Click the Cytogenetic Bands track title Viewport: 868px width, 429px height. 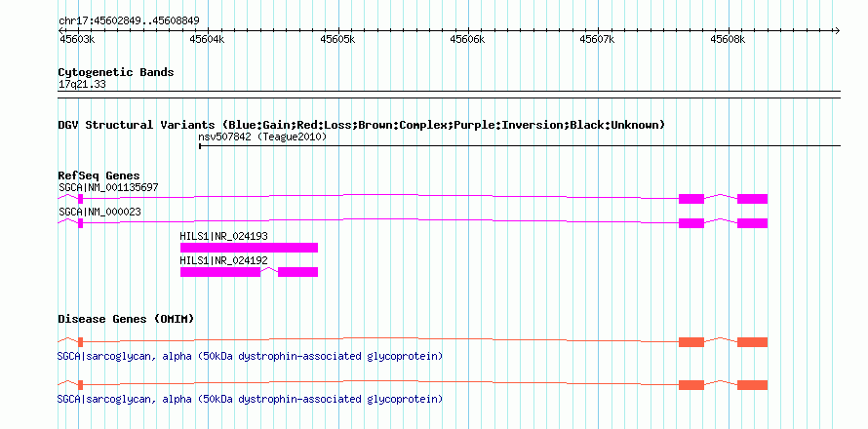tap(116, 72)
